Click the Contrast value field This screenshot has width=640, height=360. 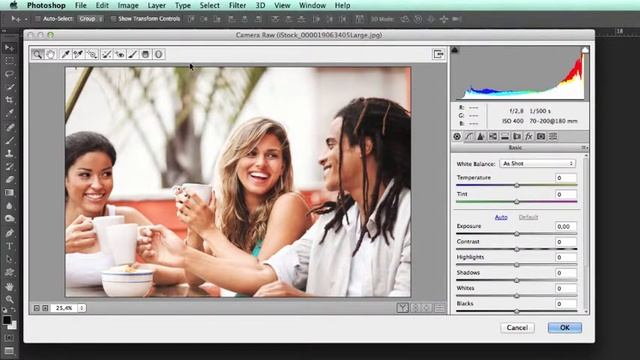coord(566,242)
